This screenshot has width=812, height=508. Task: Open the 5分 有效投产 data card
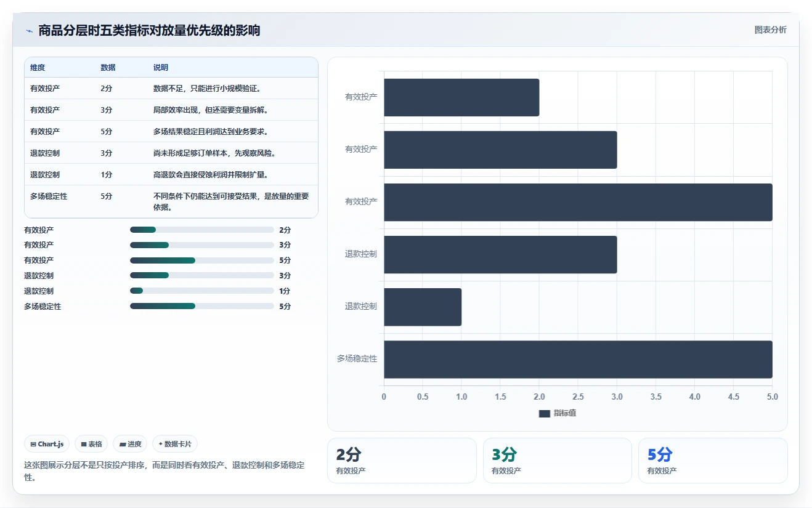pos(713,461)
